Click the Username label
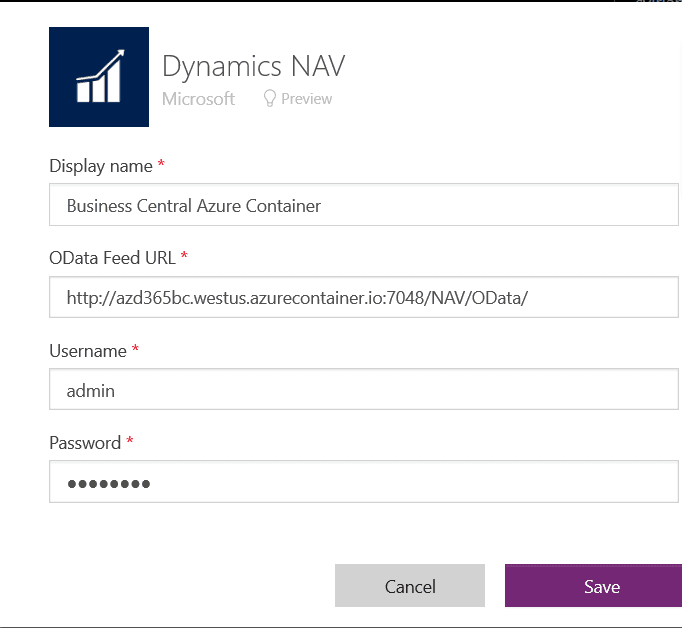This screenshot has width=682, height=628. click(x=88, y=351)
